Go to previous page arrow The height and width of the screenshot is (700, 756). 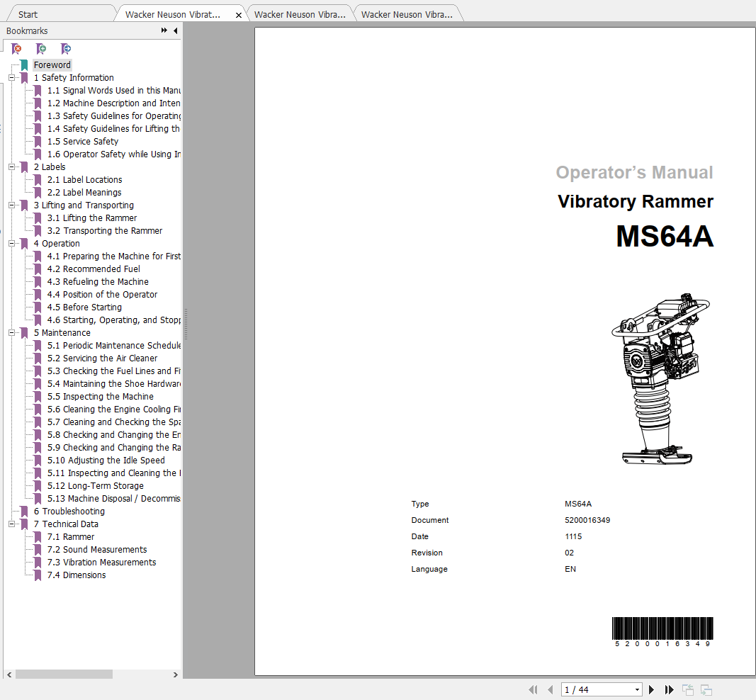(x=550, y=690)
